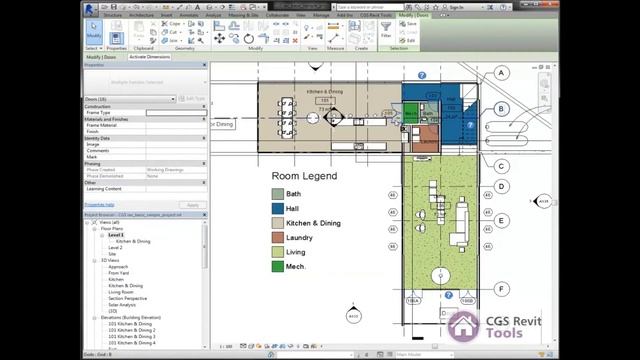Screen dimensions: 640x360
Task: Collapse the Identity Data group
Action: (x=204, y=138)
